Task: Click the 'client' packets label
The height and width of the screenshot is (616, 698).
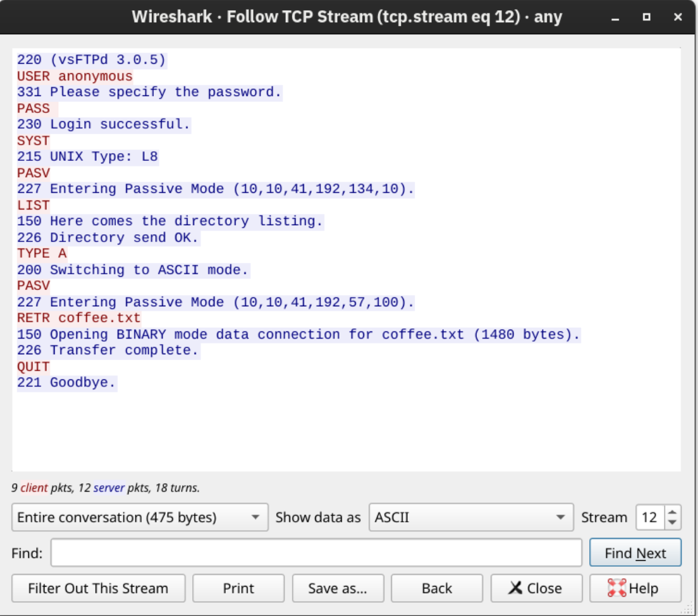Action: (34, 488)
